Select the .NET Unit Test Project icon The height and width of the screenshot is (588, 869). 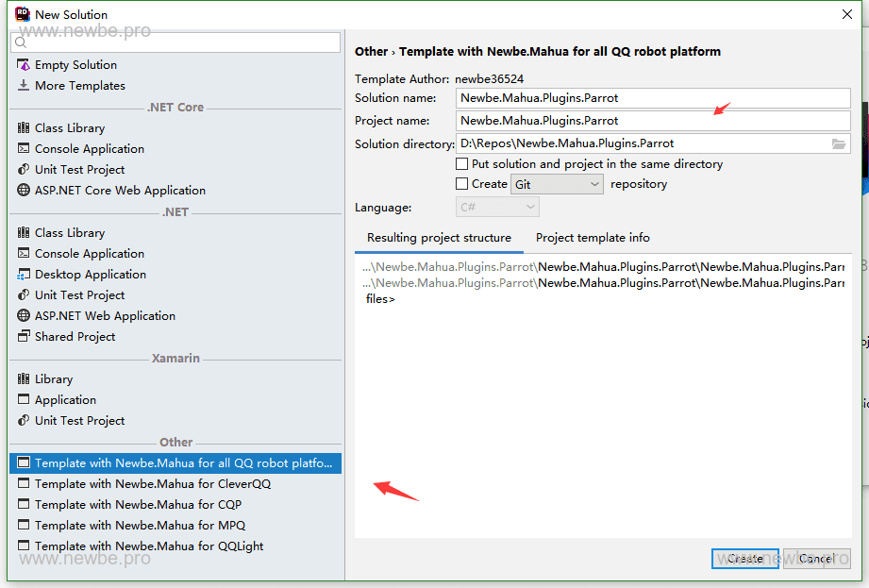click(24, 295)
